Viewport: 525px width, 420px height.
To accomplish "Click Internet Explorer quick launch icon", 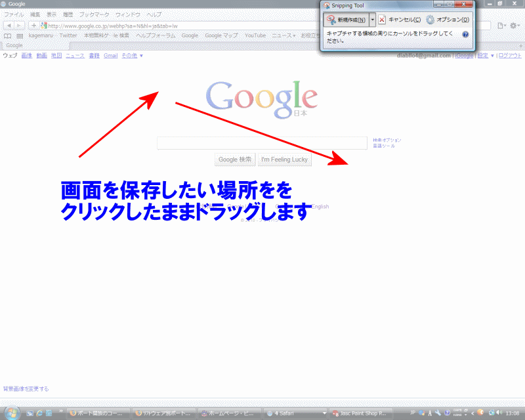I will pyautogui.click(x=39, y=413).
